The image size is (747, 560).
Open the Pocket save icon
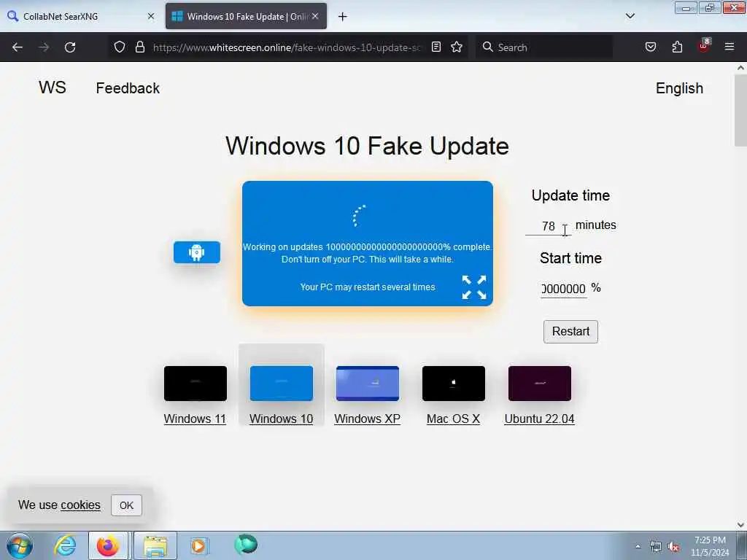click(x=651, y=47)
